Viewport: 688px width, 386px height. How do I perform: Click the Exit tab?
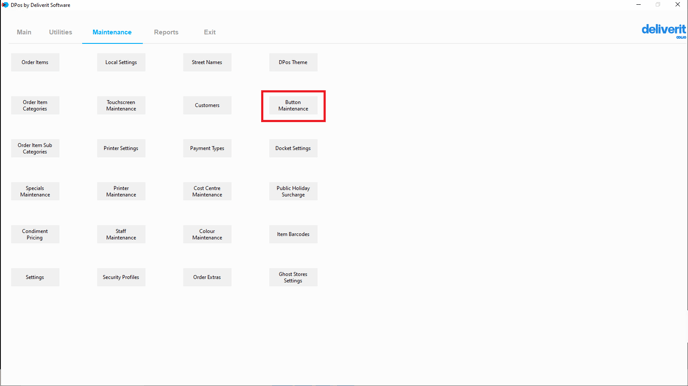209,32
